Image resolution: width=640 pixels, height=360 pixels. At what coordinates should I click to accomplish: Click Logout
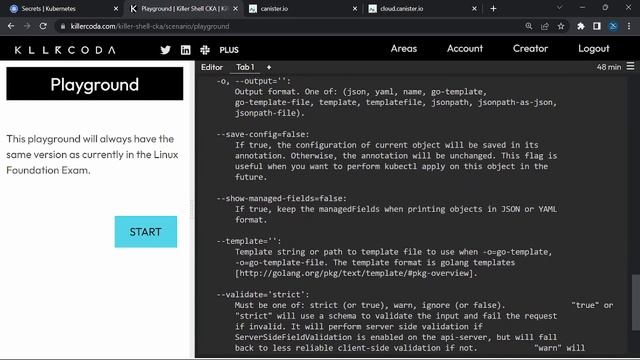(x=593, y=49)
